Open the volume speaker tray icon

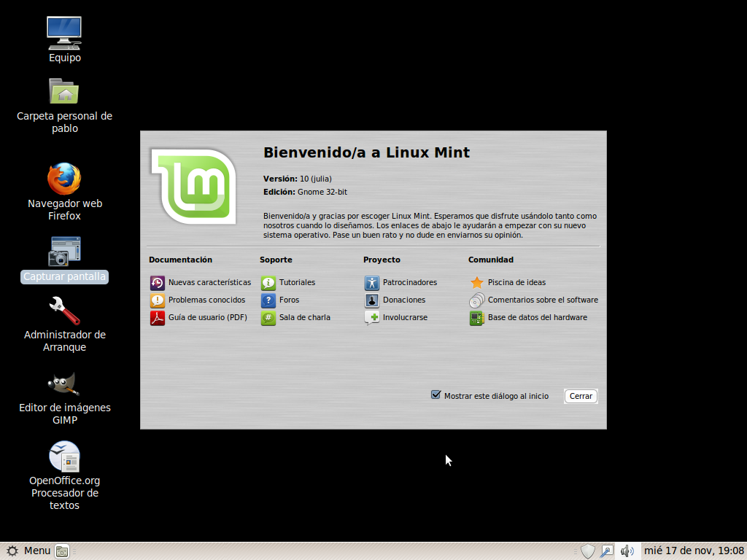coord(627,551)
